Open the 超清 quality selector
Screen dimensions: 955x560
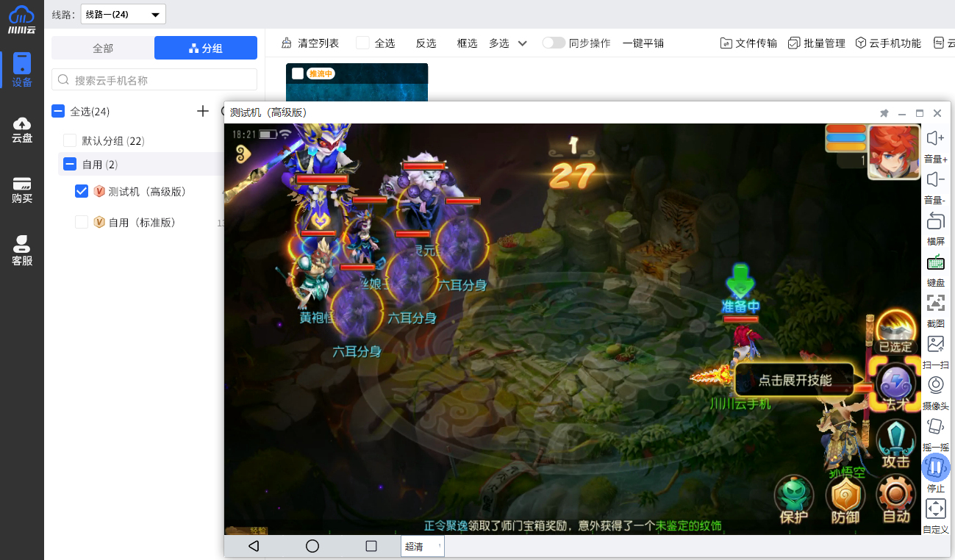coord(422,546)
